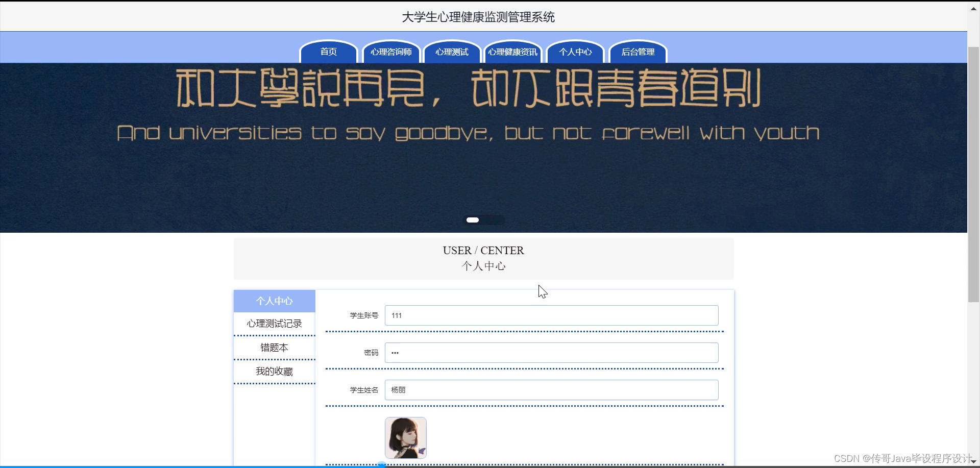Select the 学生姓名 field showing 杨丽

[x=551, y=389]
